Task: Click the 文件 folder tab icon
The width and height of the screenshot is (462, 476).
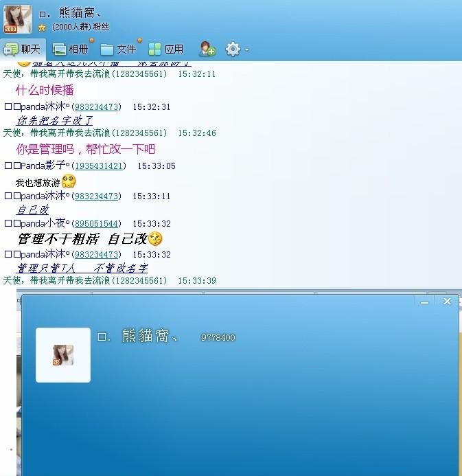Action: [x=107, y=49]
